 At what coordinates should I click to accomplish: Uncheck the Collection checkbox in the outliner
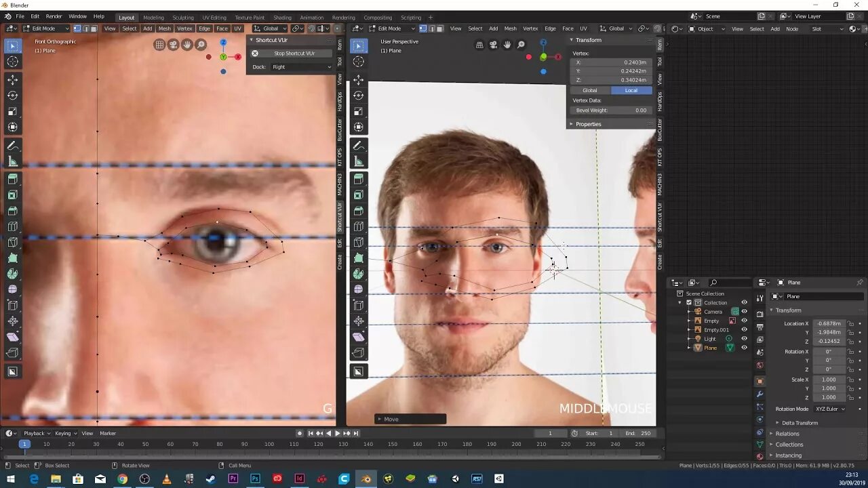click(689, 302)
